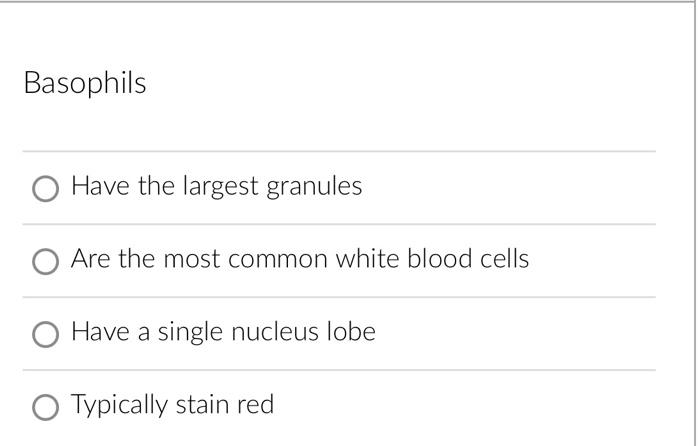Click the word 'nucleus' in the third option
The height and width of the screenshot is (446, 700).
275,332
